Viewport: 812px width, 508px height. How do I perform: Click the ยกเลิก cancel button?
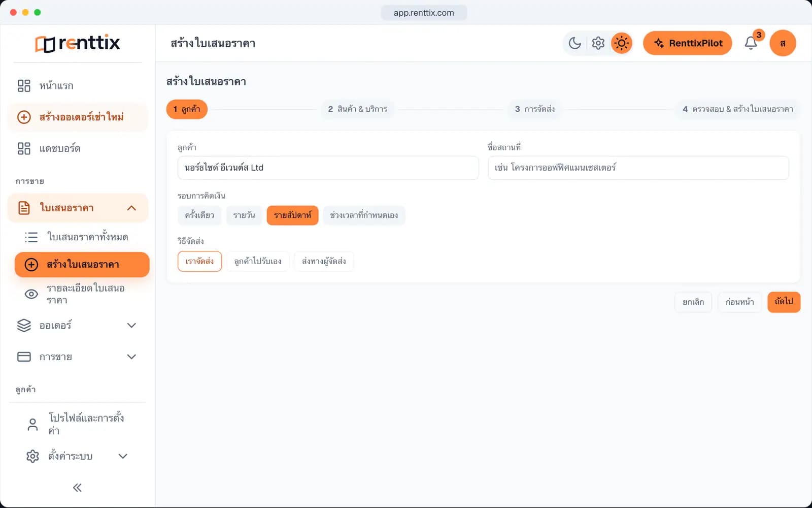[693, 302]
